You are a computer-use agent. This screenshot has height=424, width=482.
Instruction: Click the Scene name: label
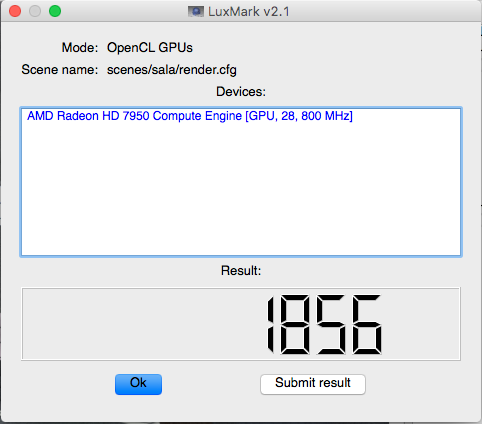tap(60, 70)
